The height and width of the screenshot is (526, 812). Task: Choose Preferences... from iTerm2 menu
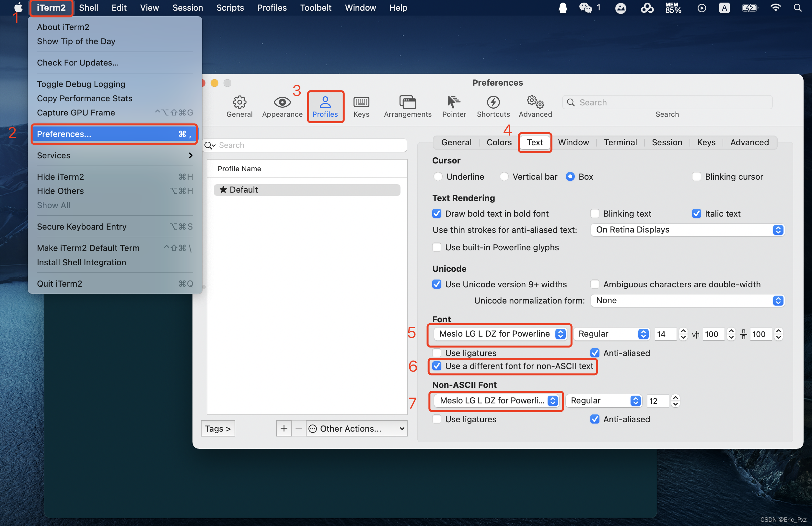click(115, 134)
